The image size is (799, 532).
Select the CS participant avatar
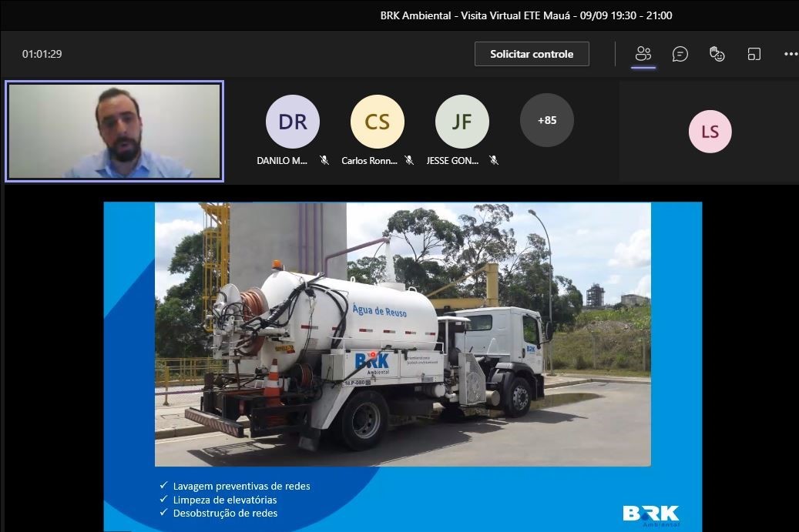[378, 122]
